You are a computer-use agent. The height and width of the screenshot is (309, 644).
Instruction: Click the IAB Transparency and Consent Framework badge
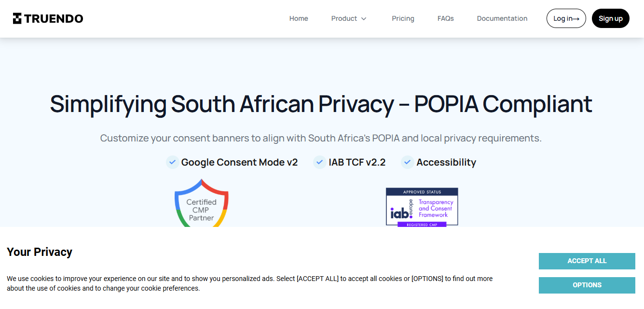[422, 207]
